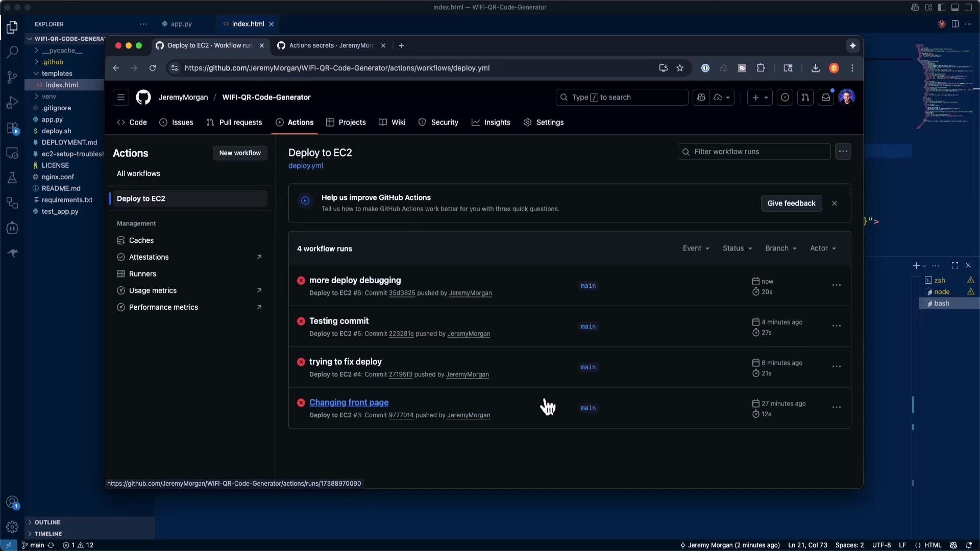Open Run and Debug activity icon
The width and height of the screenshot is (980, 551).
[x=12, y=103]
